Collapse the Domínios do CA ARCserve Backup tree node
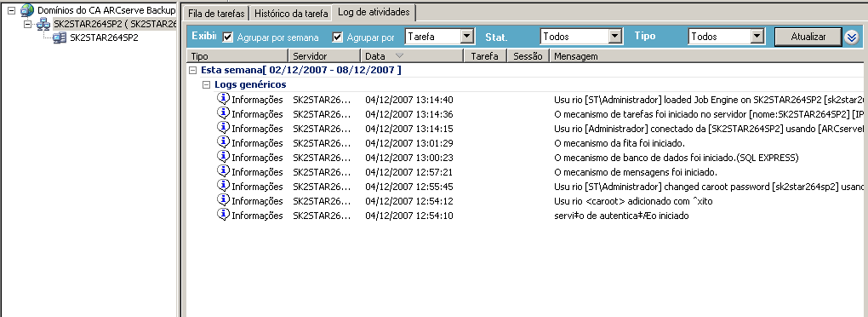Image resolution: width=868 pixels, height=317 pixels. [x=12, y=10]
